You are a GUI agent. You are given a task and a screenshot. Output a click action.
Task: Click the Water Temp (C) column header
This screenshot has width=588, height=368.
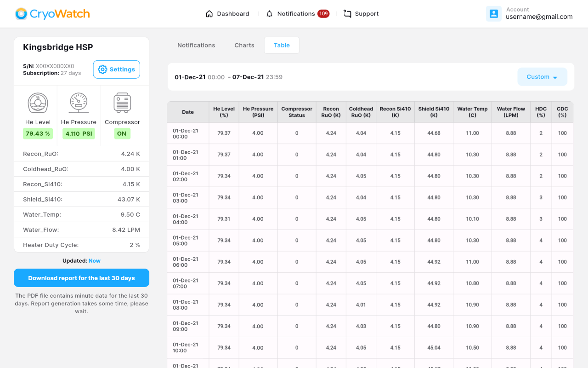[x=473, y=112]
